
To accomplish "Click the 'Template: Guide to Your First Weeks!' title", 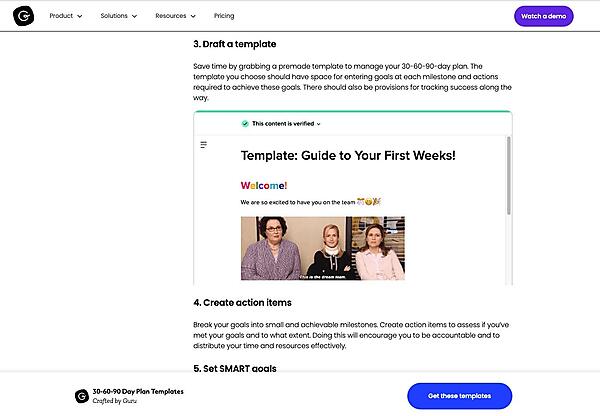I will click(348, 155).
